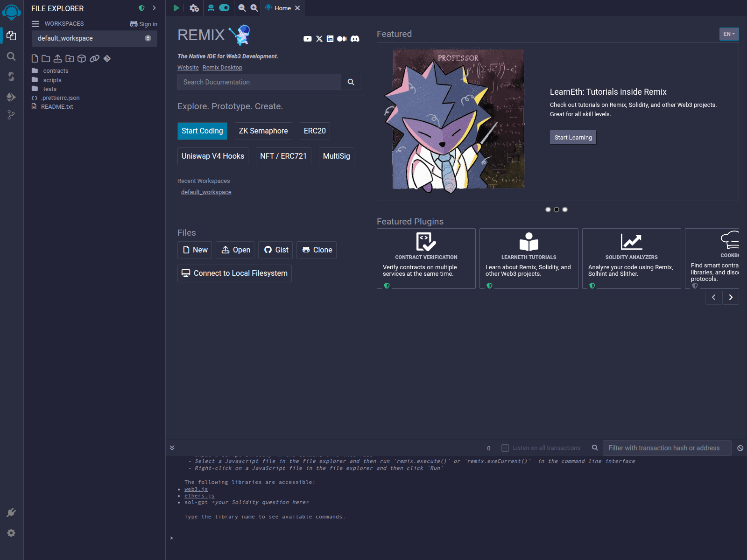This screenshot has width=747, height=560.
Task: Create a new folder with the folder icon
Action: (x=46, y=58)
